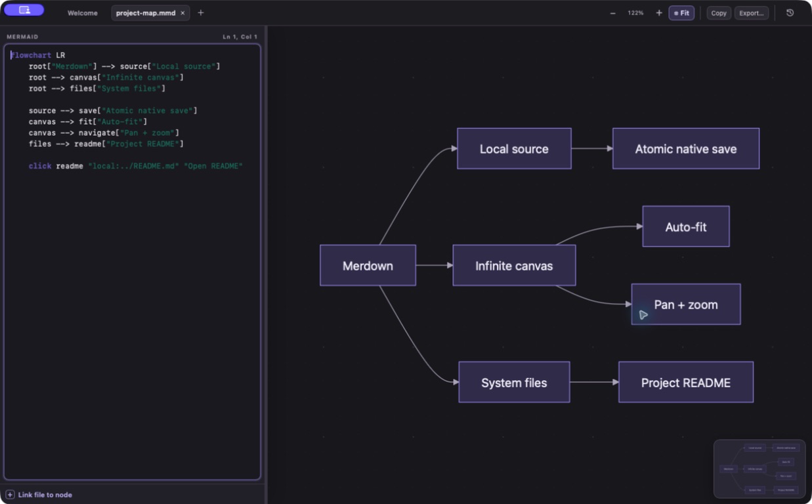Open the history icon
The width and height of the screenshot is (812, 504).
tap(790, 13)
